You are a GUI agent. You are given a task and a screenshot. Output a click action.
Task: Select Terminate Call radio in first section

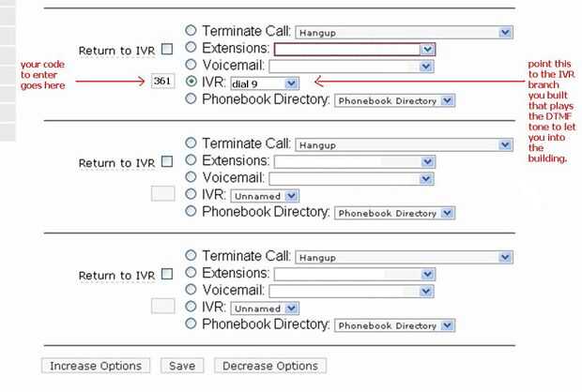pos(191,31)
